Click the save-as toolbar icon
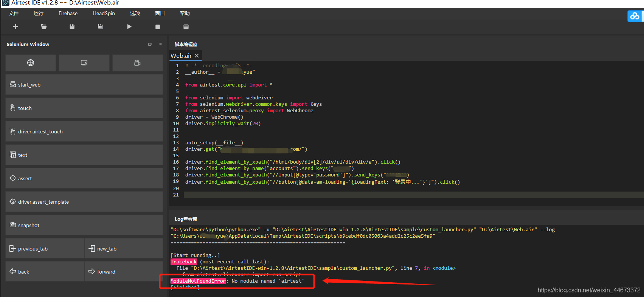Image resolution: width=644 pixels, height=297 pixels. tap(100, 27)
